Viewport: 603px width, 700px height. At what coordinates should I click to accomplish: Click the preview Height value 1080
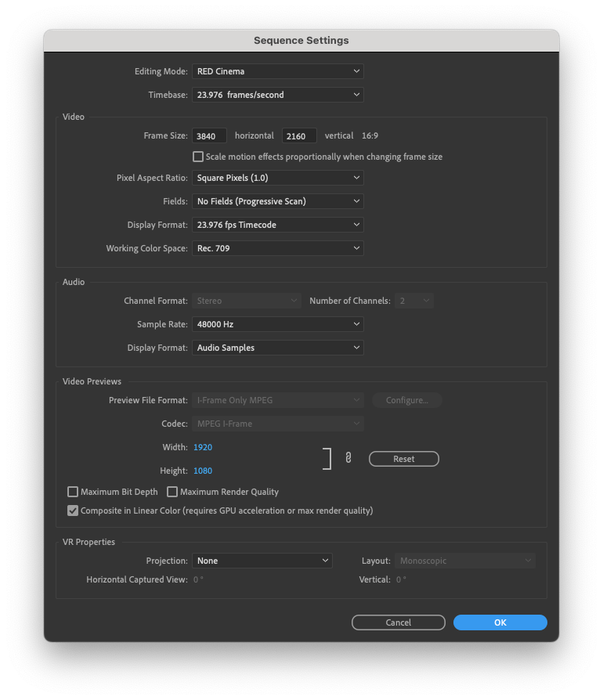coord(203,471)
